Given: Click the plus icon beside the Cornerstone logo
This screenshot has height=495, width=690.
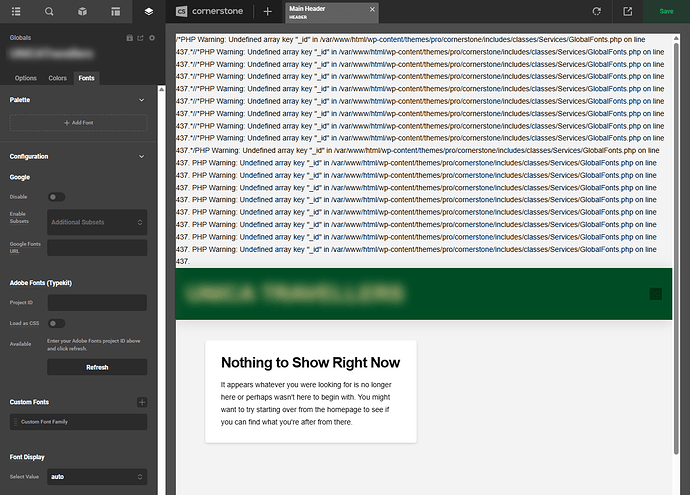Looking at the screenshot, I should [x=267, y=11].
